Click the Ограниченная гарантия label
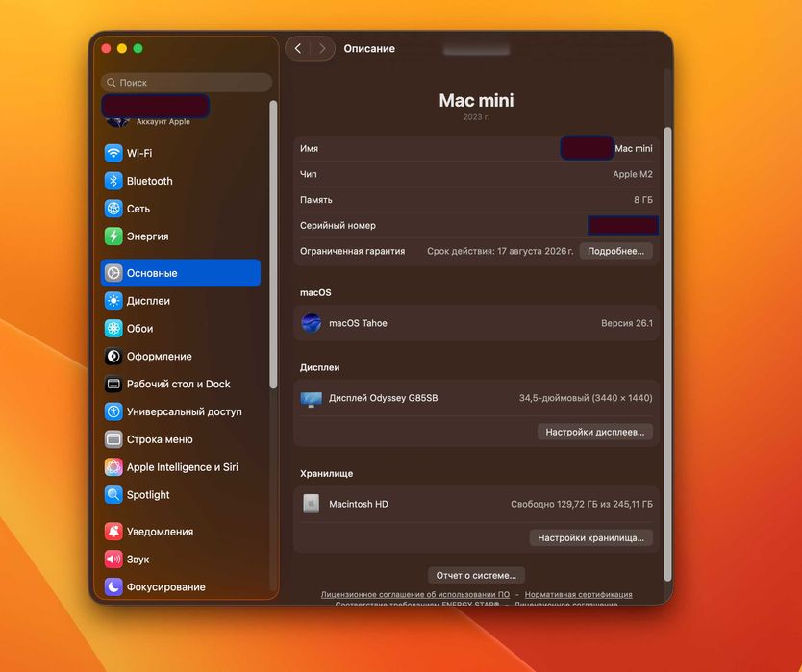The image size is (802, 672). click(352, 251)
